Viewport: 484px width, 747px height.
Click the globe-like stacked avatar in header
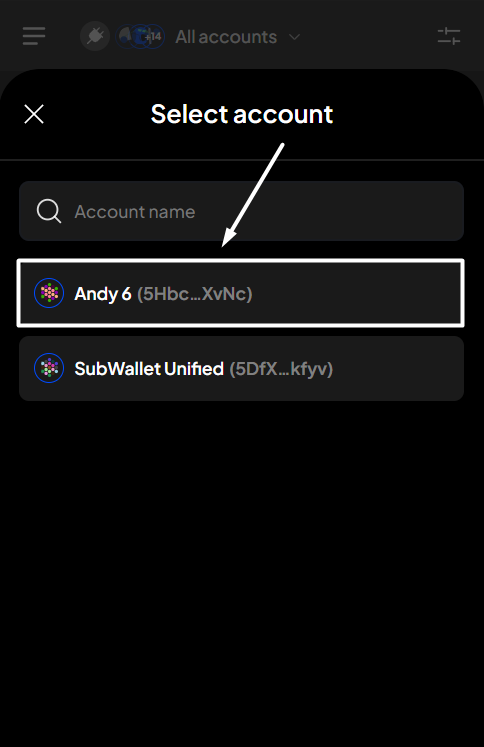pos(140,37)
